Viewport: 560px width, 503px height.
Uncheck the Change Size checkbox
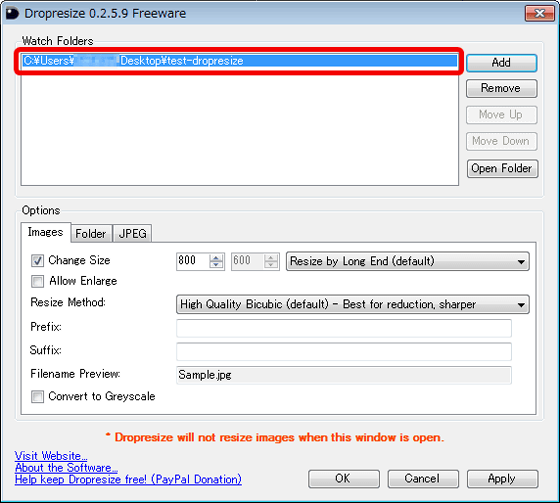(x=37, y=260)
